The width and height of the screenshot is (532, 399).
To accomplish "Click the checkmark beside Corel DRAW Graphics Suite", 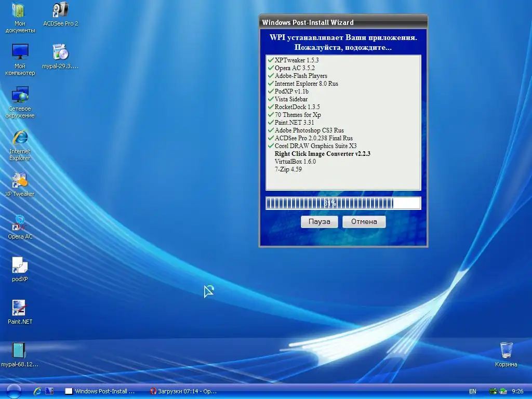I will [270, 145].
